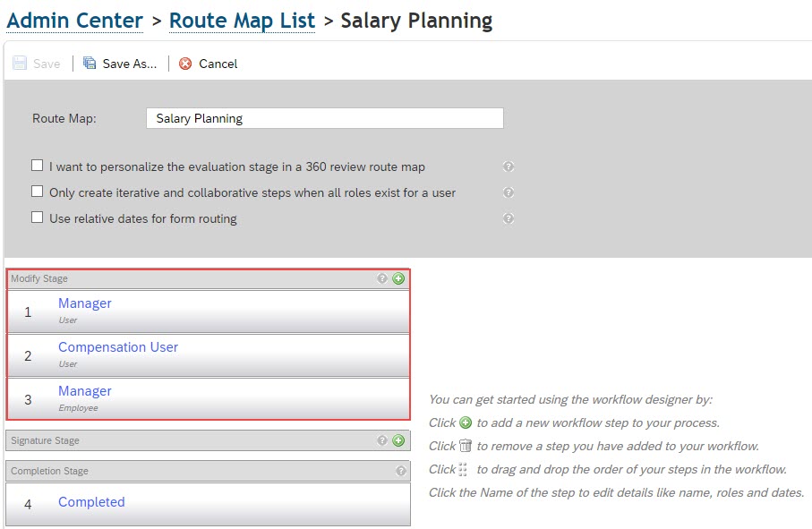Open help for the 360 review personalize option

[x=509, y=166]
